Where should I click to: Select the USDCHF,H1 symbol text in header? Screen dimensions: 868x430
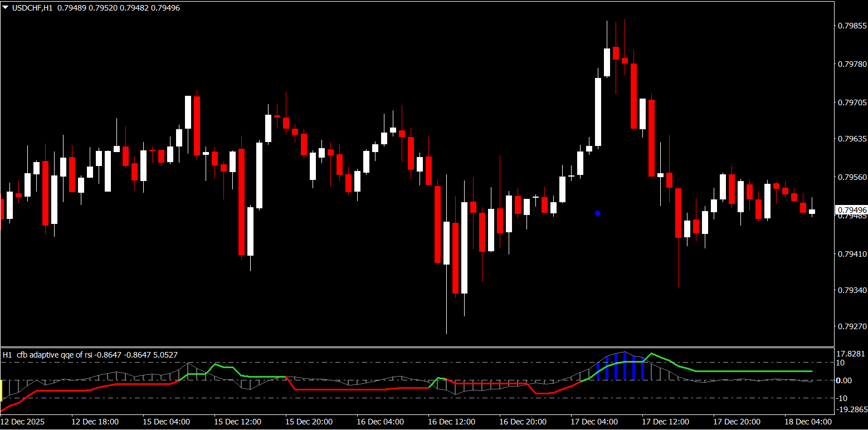tap(31, 8)
